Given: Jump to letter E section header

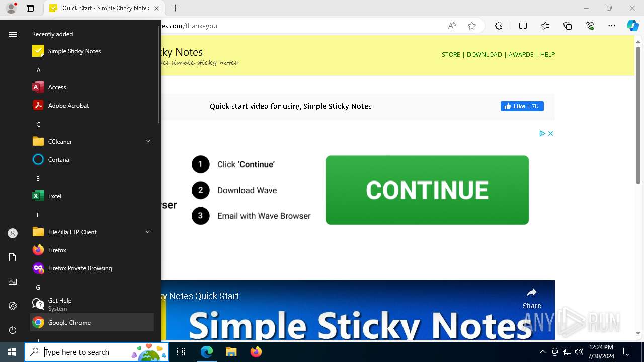Looking at the screenshot, I should (x=38, y=178).
